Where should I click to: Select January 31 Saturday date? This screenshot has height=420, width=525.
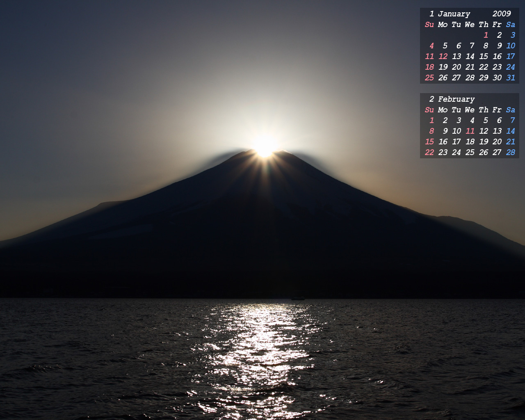511,78
